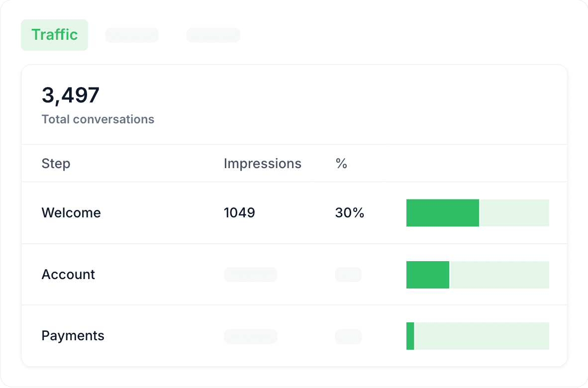Click the Payments row's progress bar
The height and width of the screenshot is (388, 588).
(x=478, y=336)
